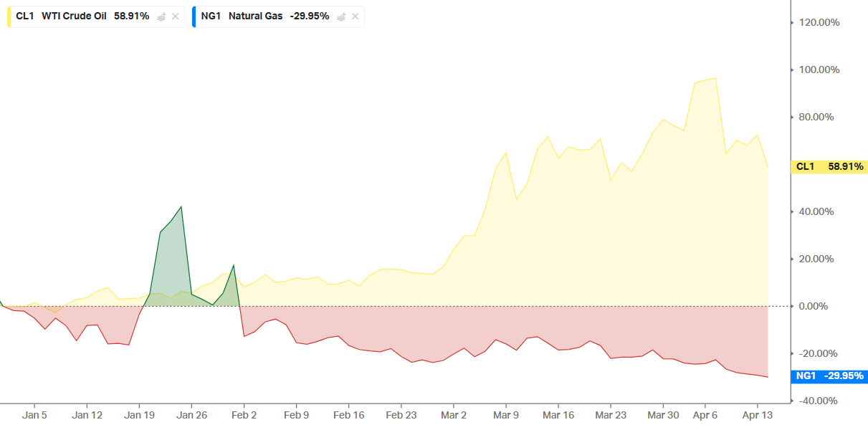The height and width of the screenshot is (430, 868).
Task: Click the blue NG1 -29.95% price tag
Action: pyautogui.click(x=830, y=376)
